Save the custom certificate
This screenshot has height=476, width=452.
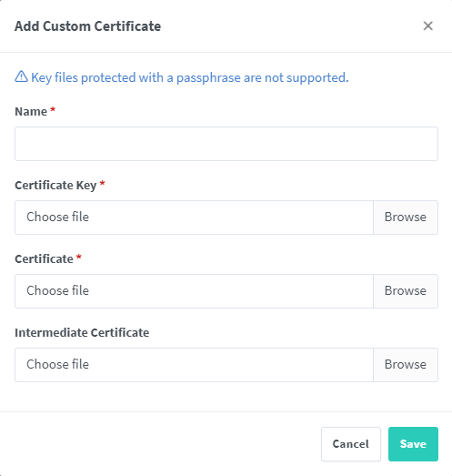(x=413, y=444)
